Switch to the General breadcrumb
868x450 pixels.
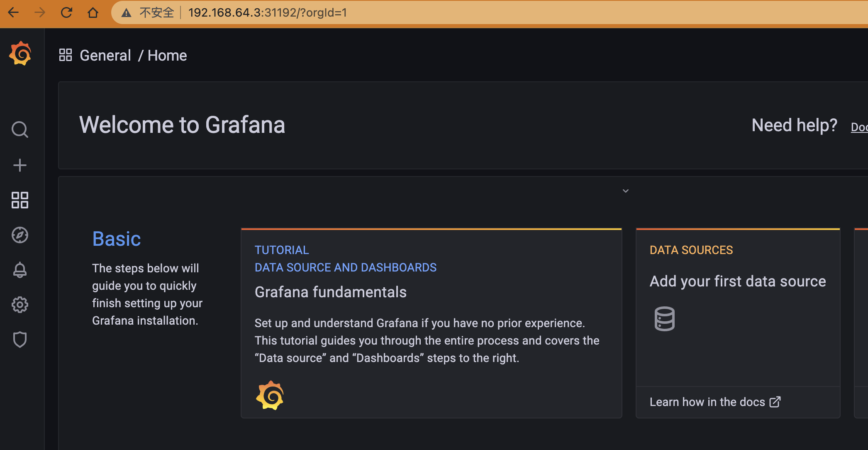105,55
